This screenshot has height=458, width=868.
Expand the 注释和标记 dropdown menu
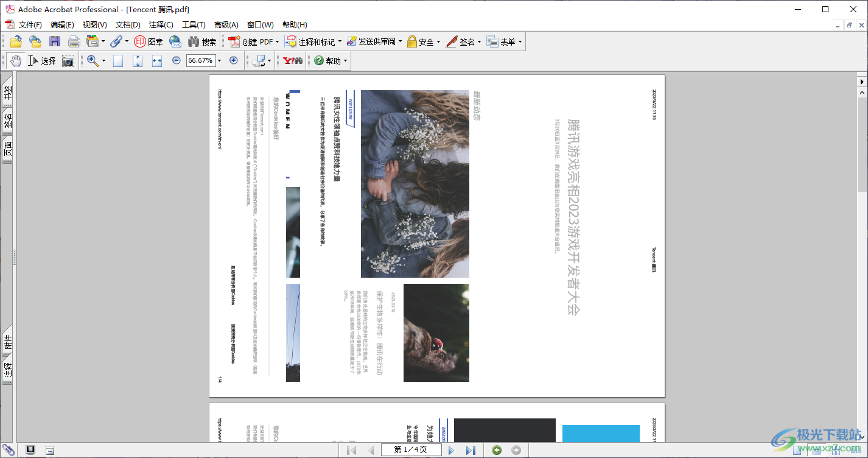pyautogui.click(x=340, y=42)
